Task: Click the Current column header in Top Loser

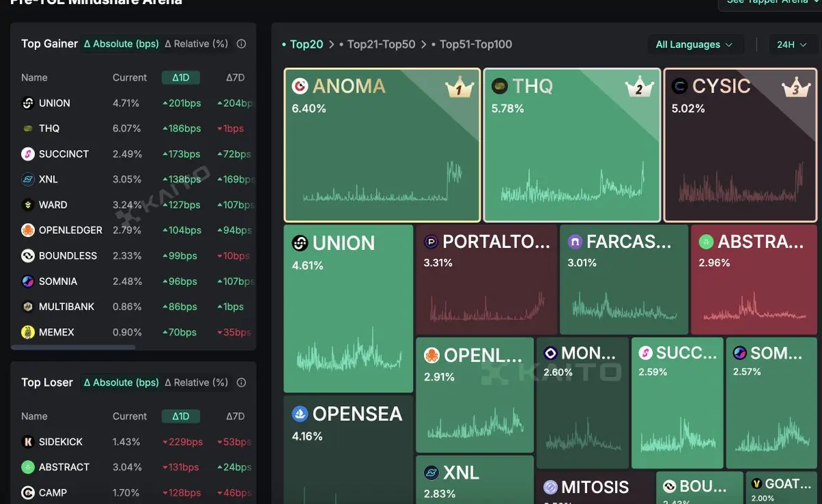Action: click(x=129, y=416)
